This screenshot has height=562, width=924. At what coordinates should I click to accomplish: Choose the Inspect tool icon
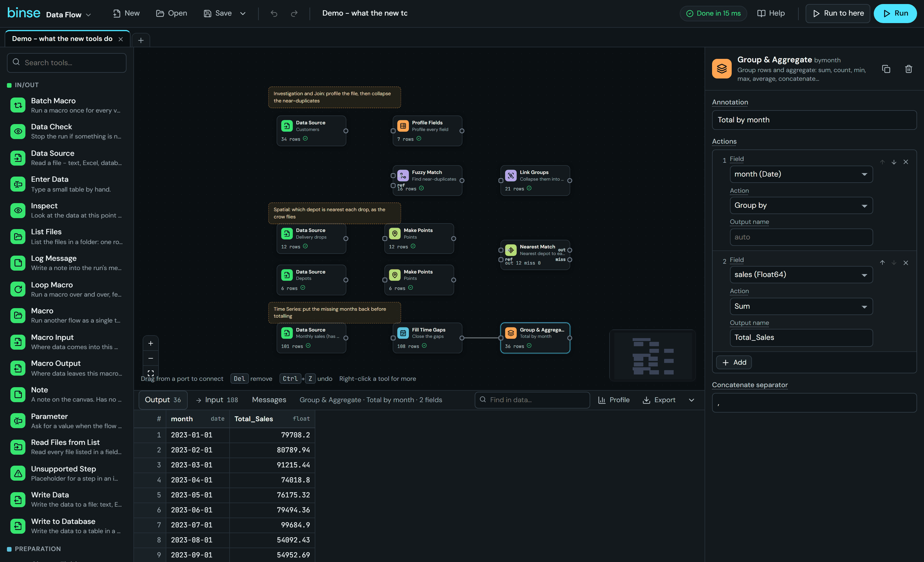tap(18, 210)
